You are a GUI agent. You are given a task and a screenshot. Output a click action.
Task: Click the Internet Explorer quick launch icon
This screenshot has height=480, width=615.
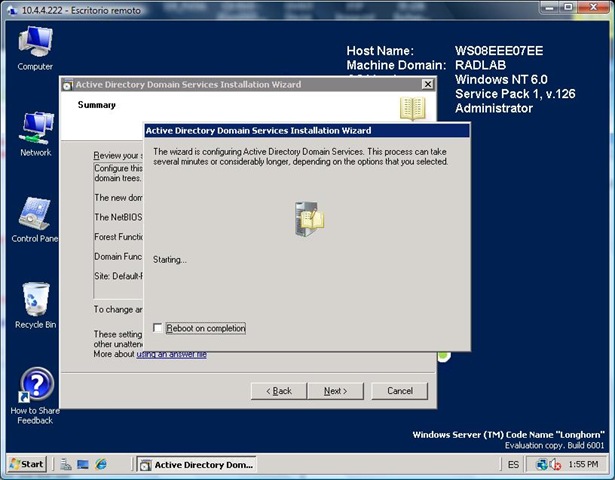click(101, 465)
